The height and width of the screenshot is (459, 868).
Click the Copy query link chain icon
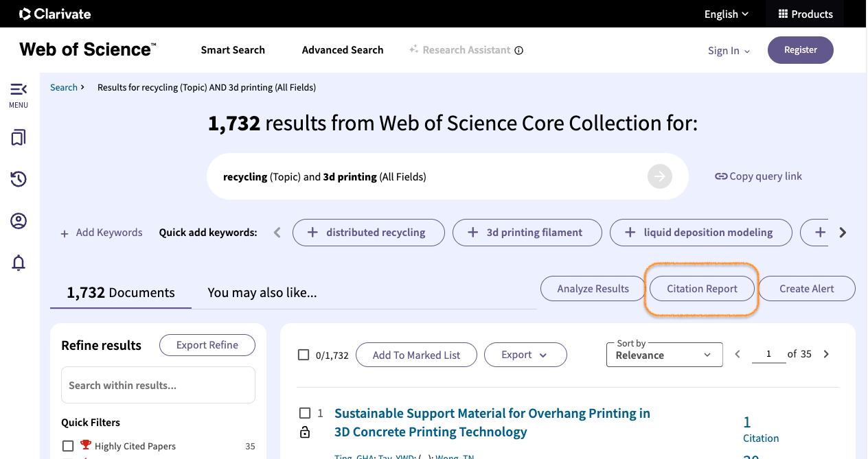[721, 176]
